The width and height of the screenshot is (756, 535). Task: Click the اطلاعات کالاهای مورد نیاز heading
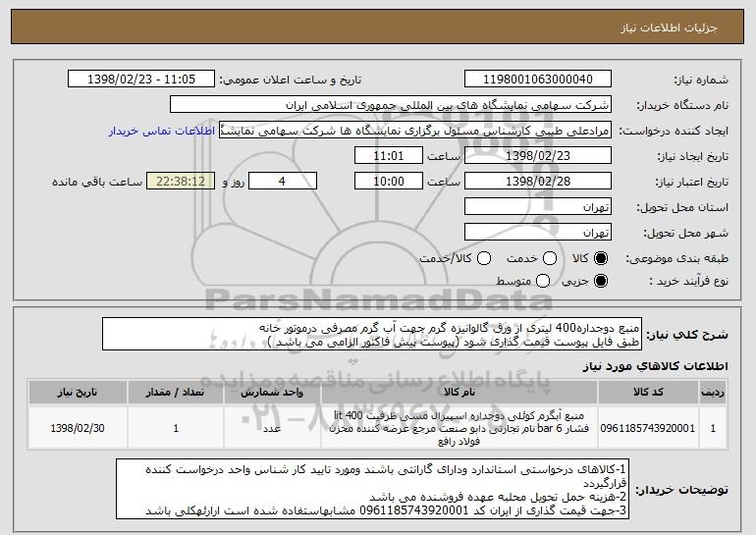655,366
